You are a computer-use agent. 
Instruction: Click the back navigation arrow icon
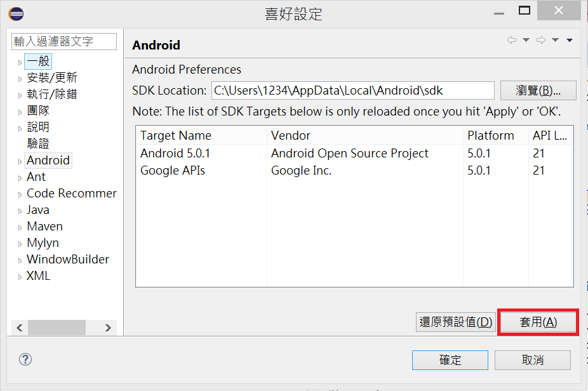[511, 41]
